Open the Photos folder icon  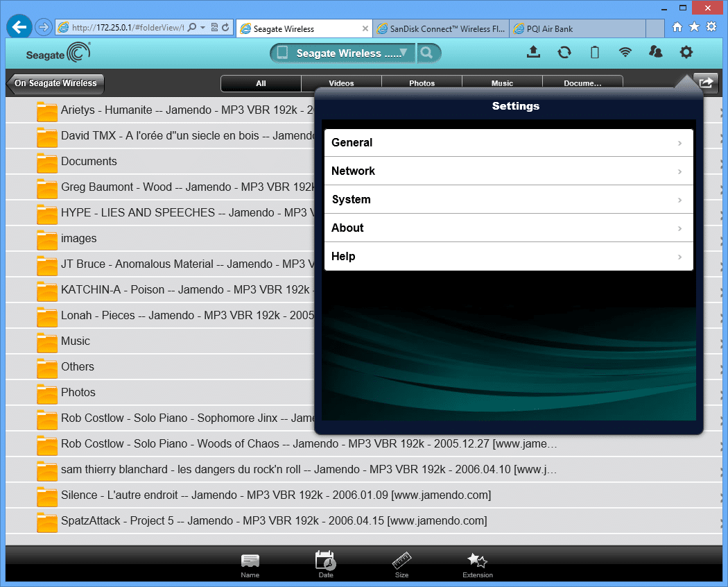[x=47, y=393]
